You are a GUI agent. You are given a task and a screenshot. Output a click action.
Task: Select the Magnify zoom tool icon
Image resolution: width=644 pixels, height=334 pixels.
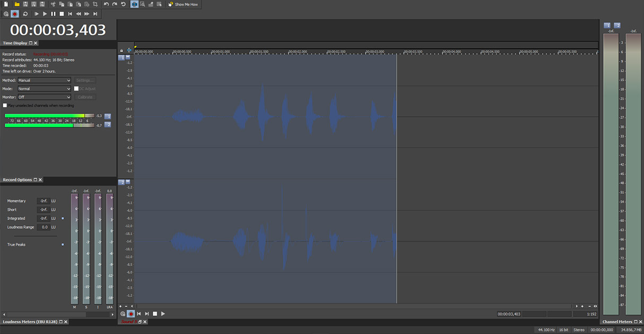pyautogui.click(x=143, y=4)
